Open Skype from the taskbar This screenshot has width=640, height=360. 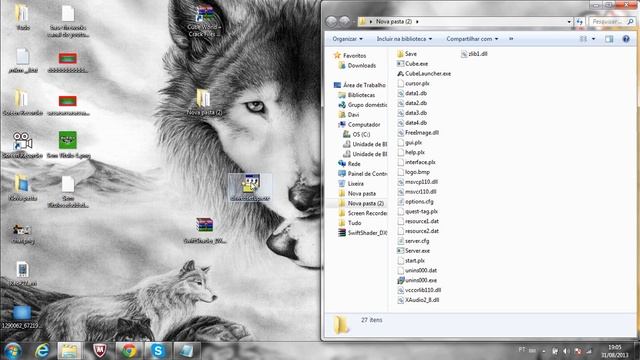158,351
